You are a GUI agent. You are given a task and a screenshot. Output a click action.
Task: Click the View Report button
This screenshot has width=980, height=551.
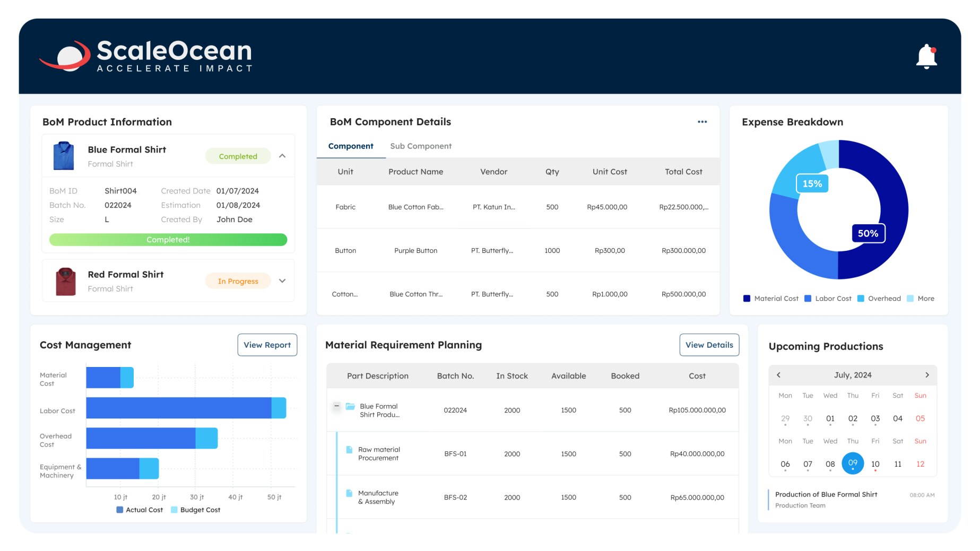click(267, 345)
